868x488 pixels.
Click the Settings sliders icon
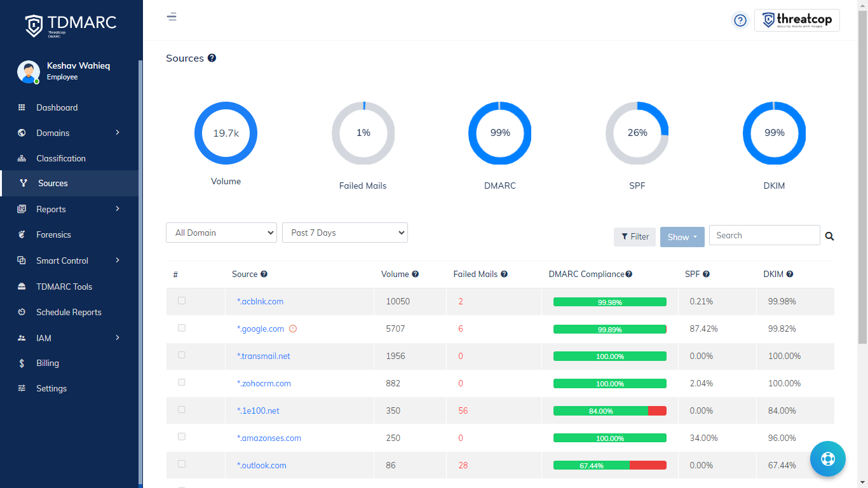pyautogui.click(x=22, y=388)
